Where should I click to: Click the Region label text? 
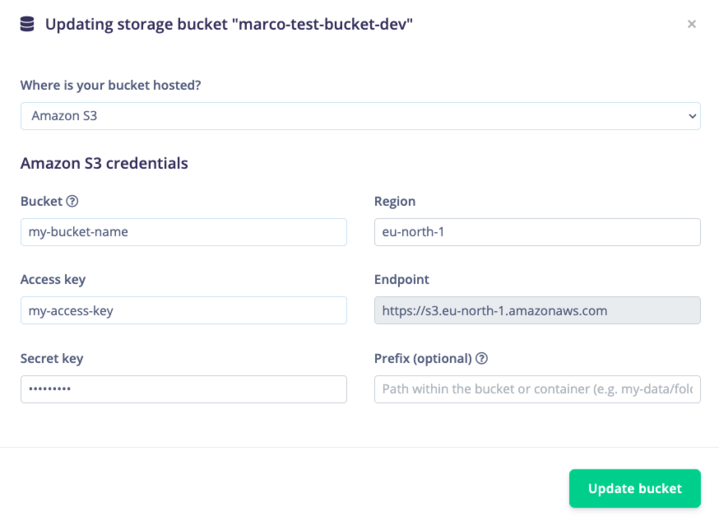[x=395, y=201]
